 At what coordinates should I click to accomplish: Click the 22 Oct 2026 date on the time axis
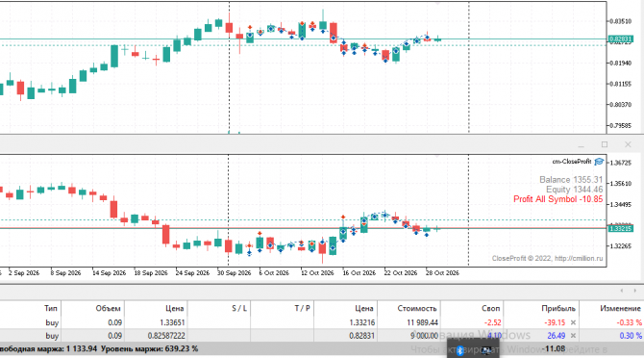click(x=401, y=273)
